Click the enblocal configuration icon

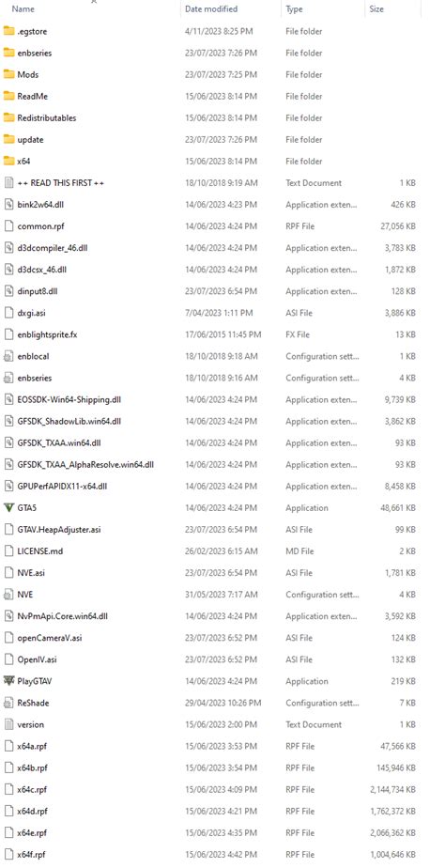click(x=8, y=356)
